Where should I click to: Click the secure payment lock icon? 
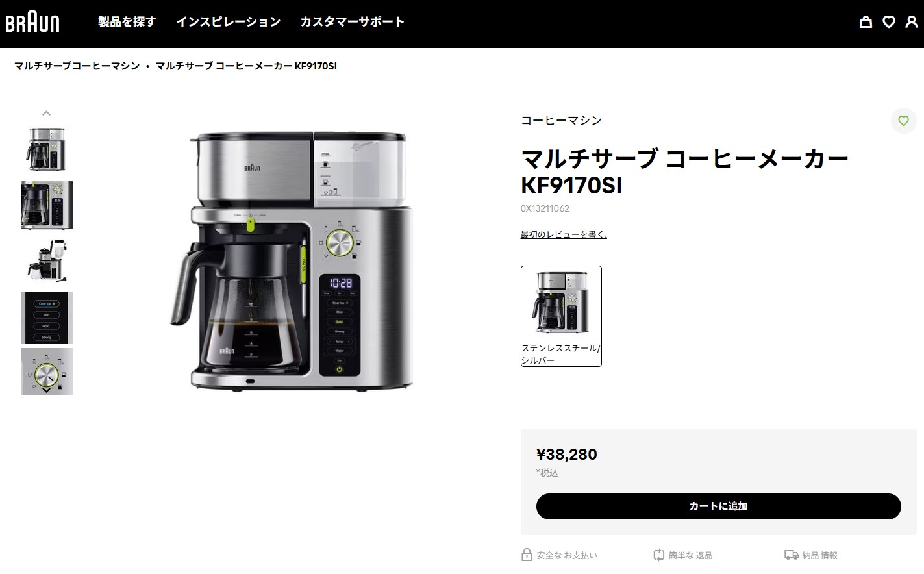(x=527, y=555)
